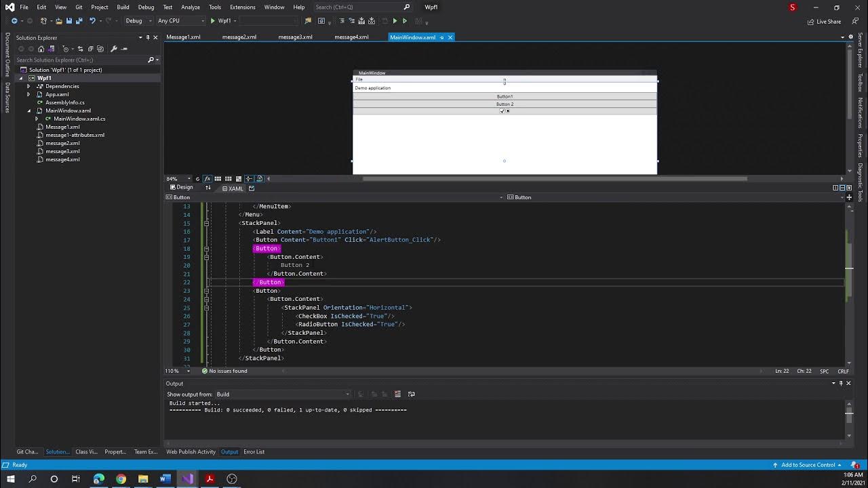
Task: Toggle the designer effects (fx) button
Action: pyautogui.click(x=208, y=179)
